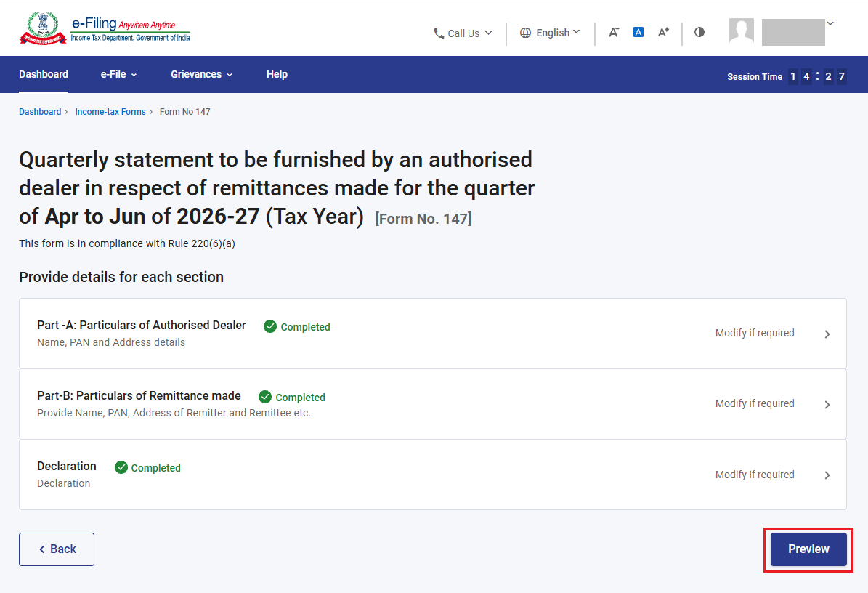Click the user profile avatar picture
Viewport: 868px width, 593px height.
741,31
